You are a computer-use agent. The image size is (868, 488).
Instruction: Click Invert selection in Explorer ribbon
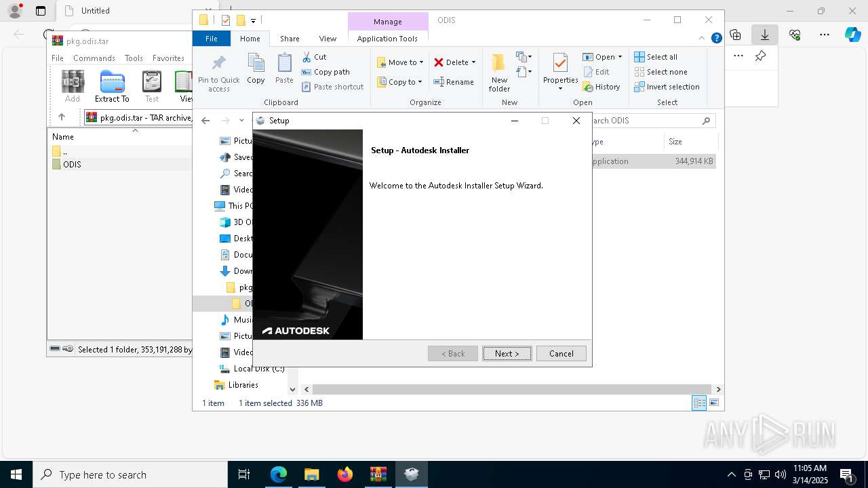point(667,87)
